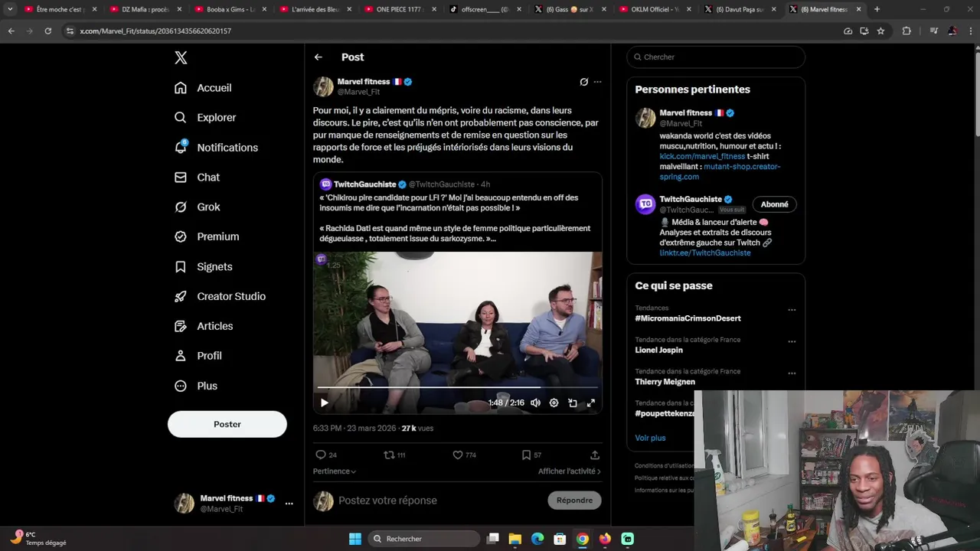Reload the page

click(x=47, y=31)
